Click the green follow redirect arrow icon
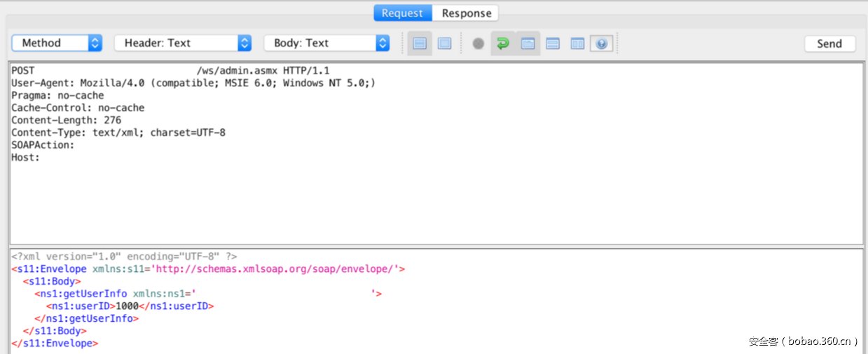This screenshot has height=354, width=868. click(x=502, y=43)
